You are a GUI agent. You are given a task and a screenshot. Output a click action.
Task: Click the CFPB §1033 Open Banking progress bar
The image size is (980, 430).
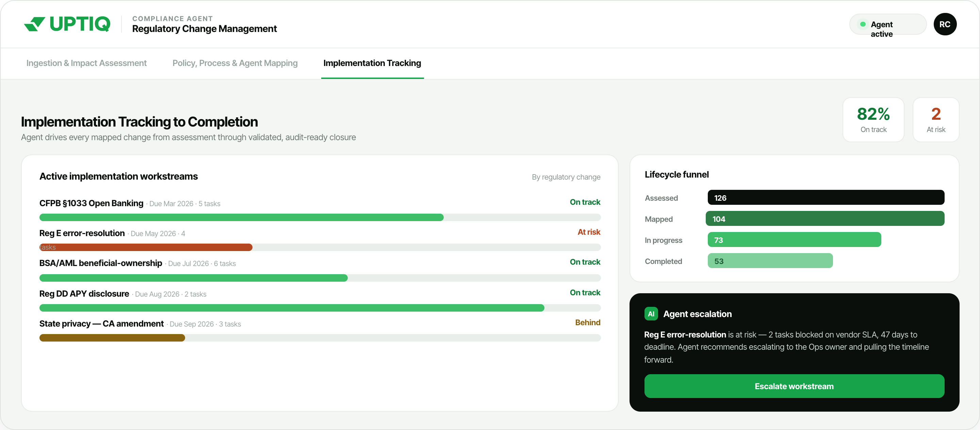pos(320,217)
